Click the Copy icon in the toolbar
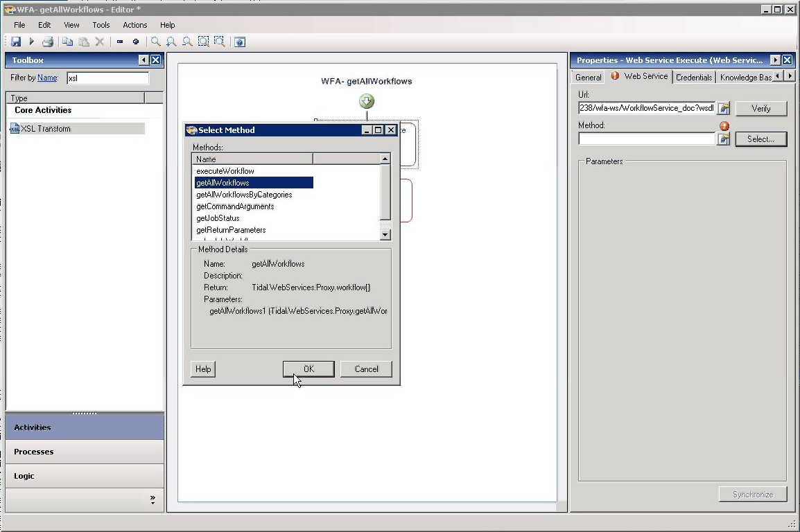The width and height of the screenshot is (800, 532). [67, 42]
